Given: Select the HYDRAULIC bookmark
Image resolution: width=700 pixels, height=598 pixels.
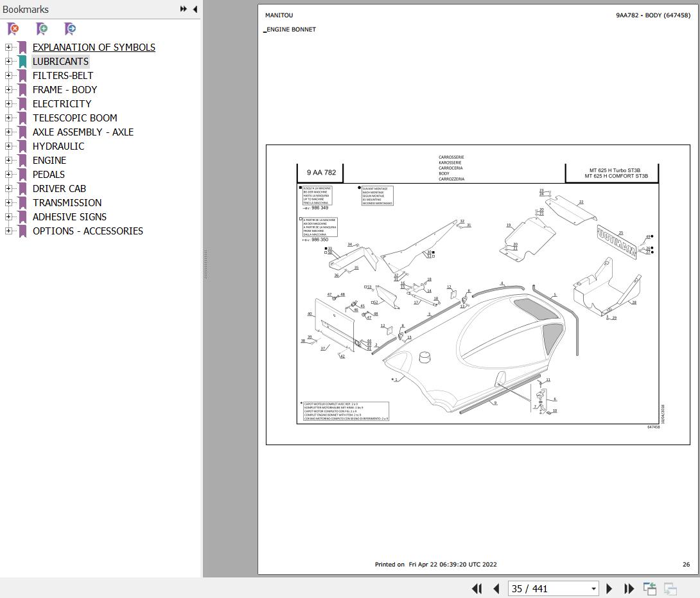Looking at the screenshot, I should pyautogui.click(x=58, y=146).
